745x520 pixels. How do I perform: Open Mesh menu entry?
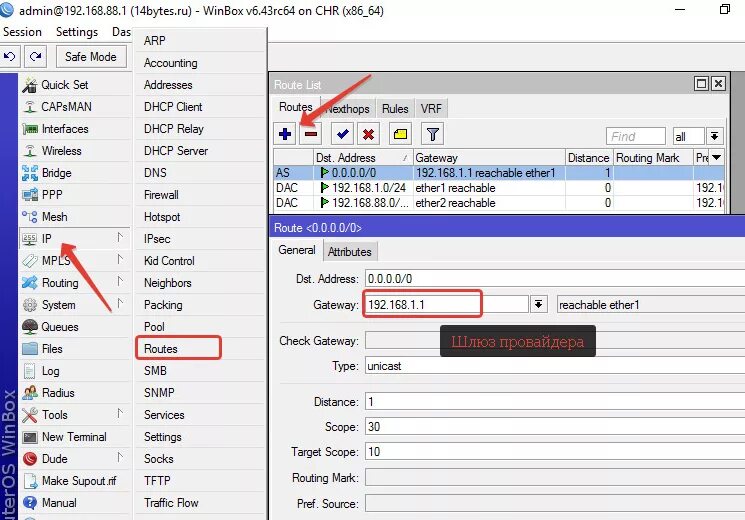(x=75, y=217)
